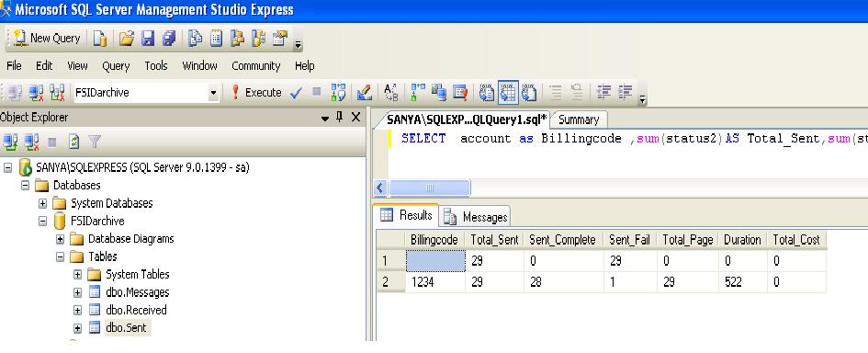The image size is (868, 353).
Task: Switch output to Results to Grid
Action: tap(508, 93)
